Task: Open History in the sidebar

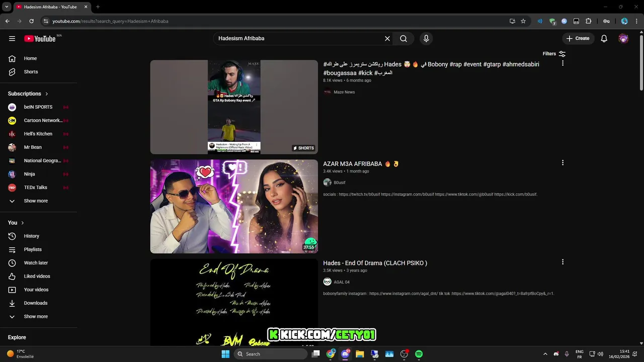Action: pos(38,236)
